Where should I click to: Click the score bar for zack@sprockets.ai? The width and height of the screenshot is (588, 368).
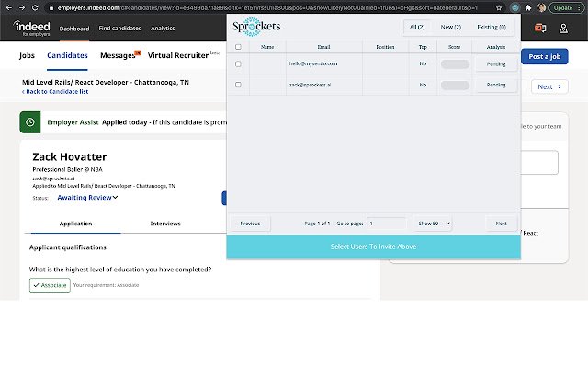tap(455, 86)
